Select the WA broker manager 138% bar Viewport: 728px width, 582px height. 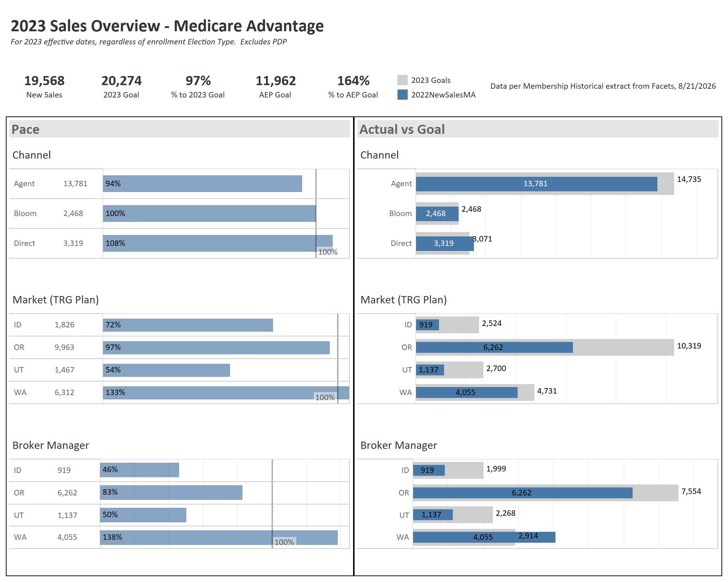tap(219, 538)
